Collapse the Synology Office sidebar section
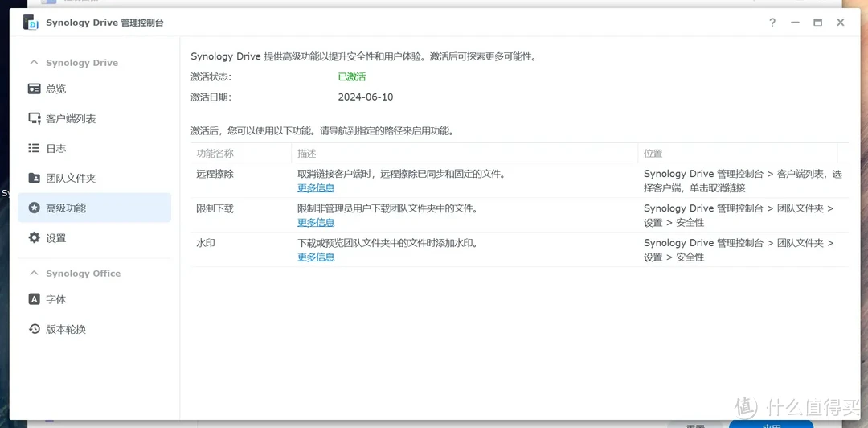 (x=35, y=274)
